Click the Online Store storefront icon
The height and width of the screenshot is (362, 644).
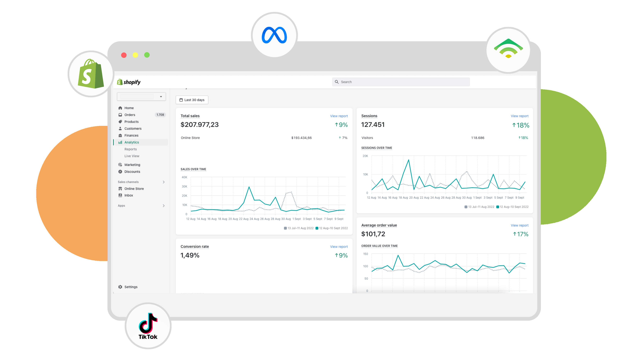point(120,189)
